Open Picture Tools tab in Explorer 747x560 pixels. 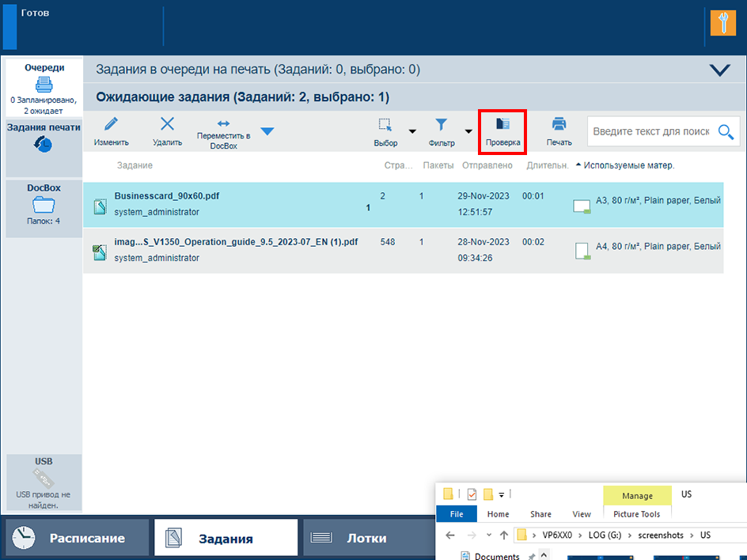(x=636, y=514)
